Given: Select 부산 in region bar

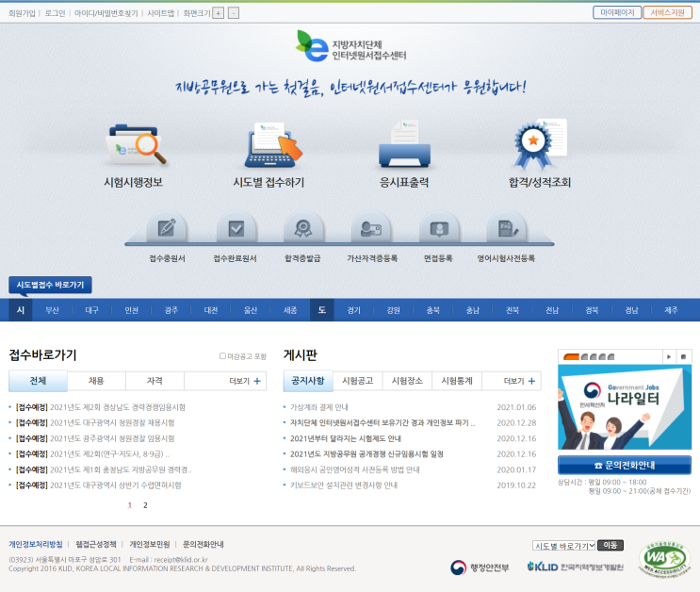Looking at the screenshot, I should point(52,310).
